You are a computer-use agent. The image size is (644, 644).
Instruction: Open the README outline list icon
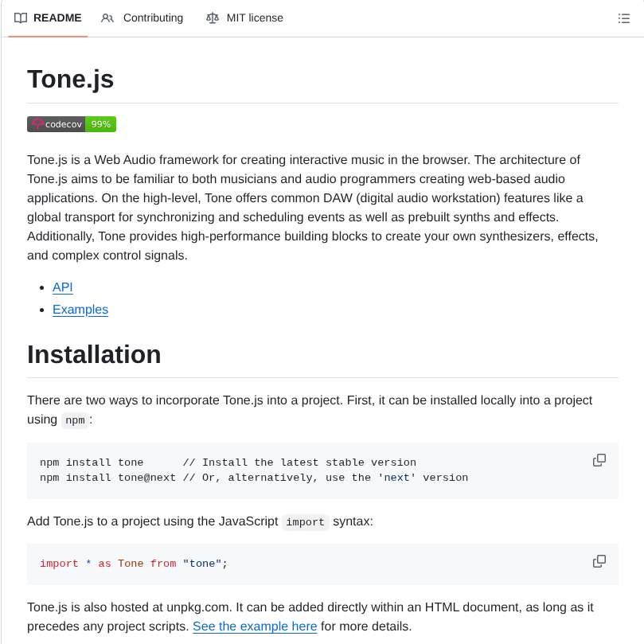pos(624,18)
